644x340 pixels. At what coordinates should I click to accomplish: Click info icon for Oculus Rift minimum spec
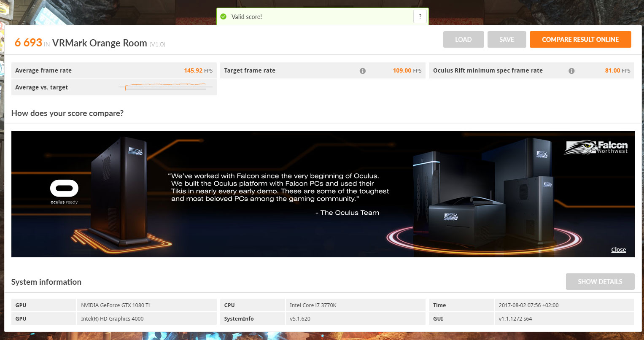click(571, 71)
